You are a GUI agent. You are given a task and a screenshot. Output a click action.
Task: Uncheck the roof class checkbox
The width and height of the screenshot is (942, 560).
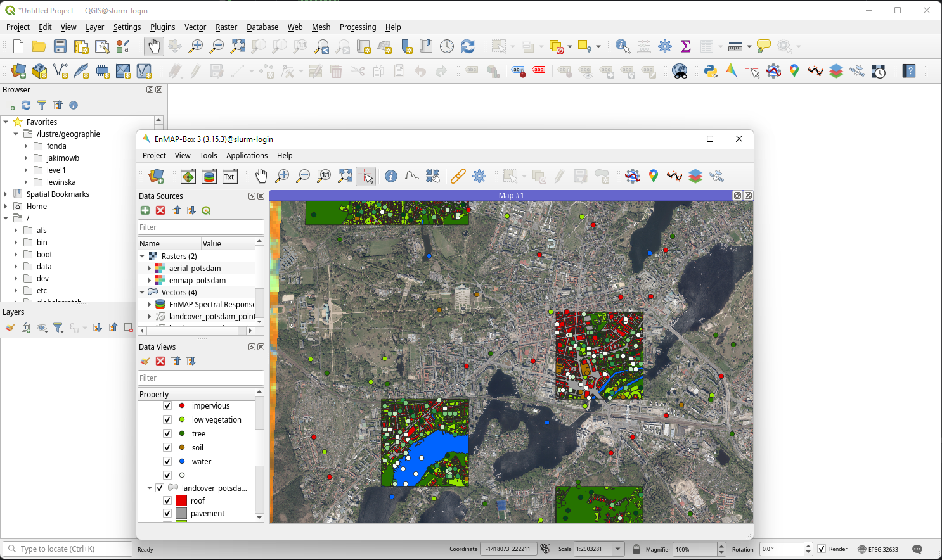coord(167,500)
